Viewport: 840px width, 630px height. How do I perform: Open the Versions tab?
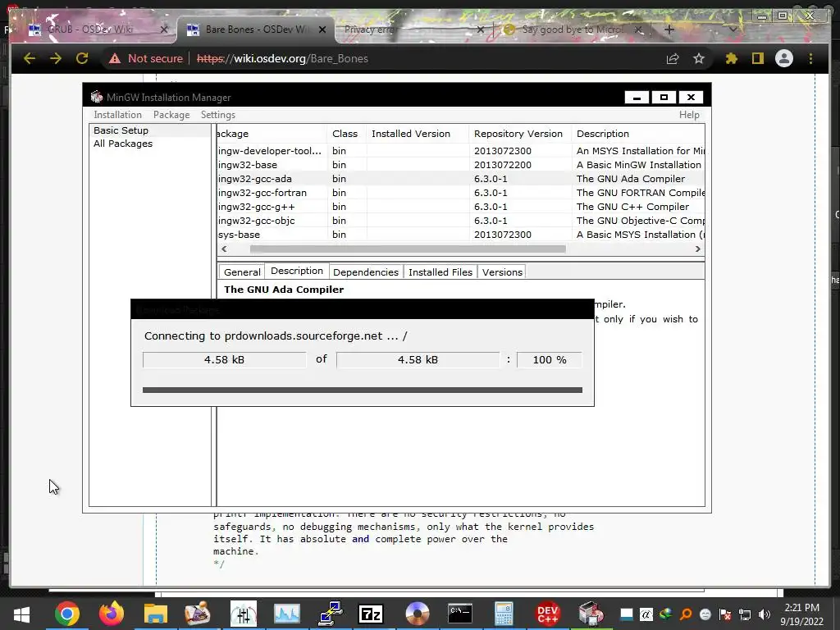click(x=502, y=272)
